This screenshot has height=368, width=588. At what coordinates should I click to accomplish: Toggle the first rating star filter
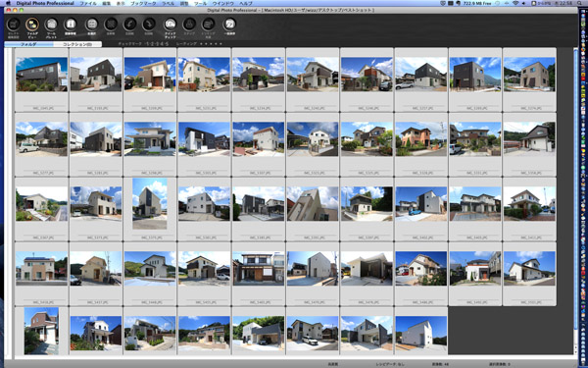pos(201,44)
